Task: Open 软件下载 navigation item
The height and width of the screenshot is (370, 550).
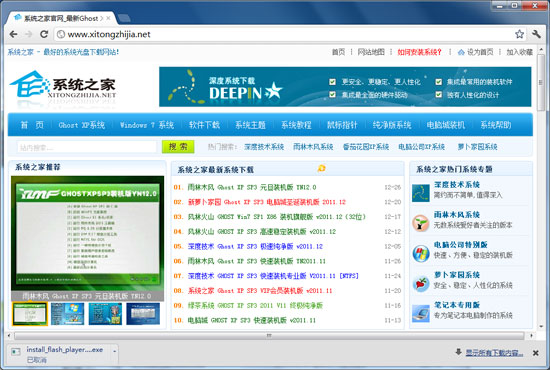Action: tap(204, 125)
